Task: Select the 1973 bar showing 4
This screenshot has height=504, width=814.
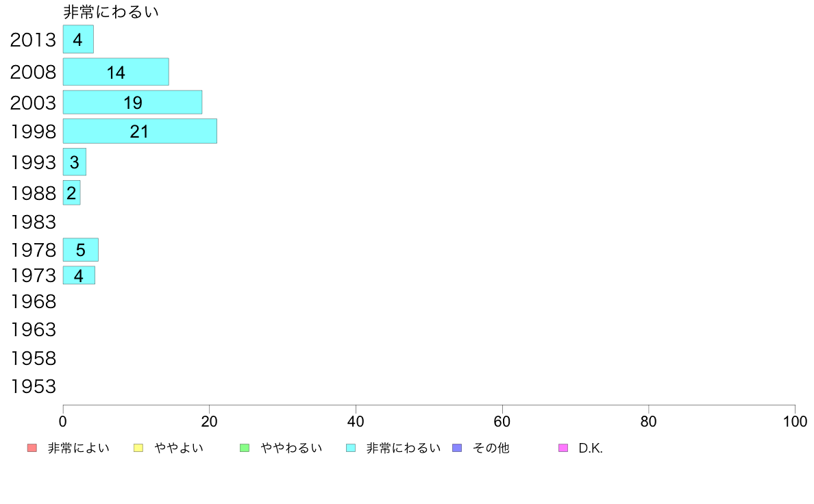Action: pos(79,275)
